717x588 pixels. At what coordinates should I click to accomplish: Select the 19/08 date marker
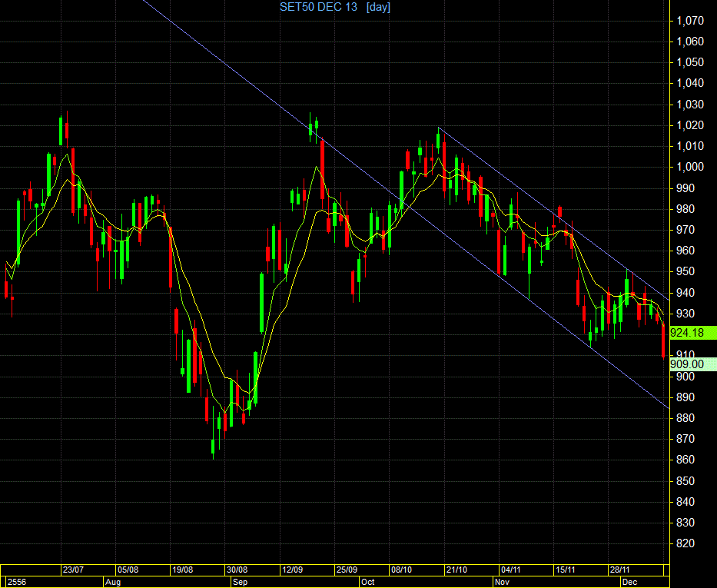click(182, 570)
